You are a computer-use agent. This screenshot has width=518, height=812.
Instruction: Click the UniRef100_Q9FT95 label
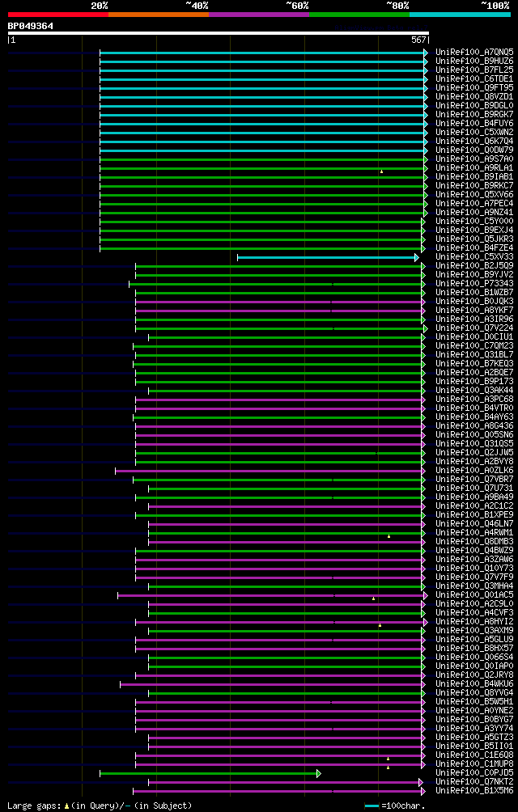click(x=474, y=88)
